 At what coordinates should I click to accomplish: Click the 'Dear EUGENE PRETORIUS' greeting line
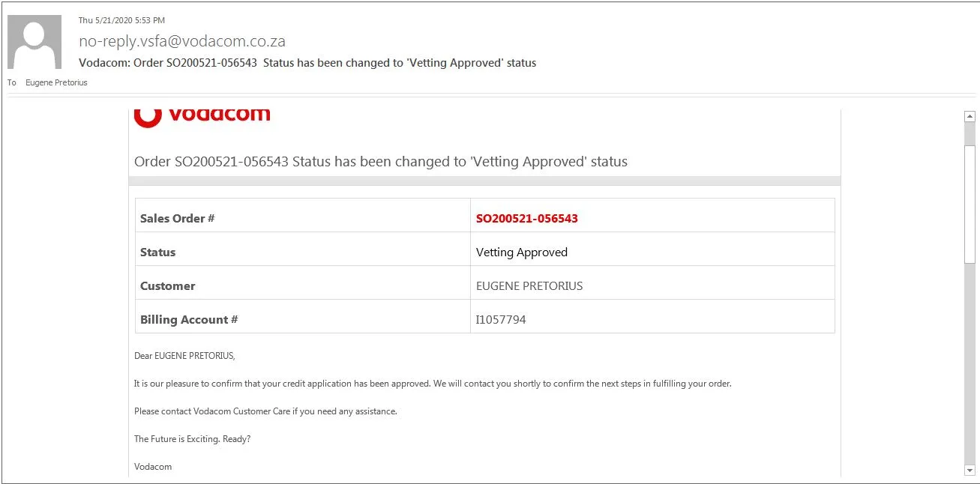pyautogui.click(x=184, y=356)
